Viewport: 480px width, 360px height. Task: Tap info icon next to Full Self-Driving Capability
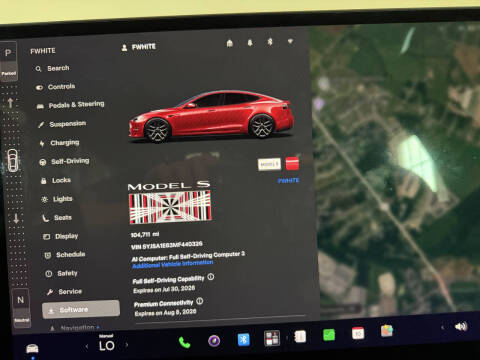[x=211, y=277]
